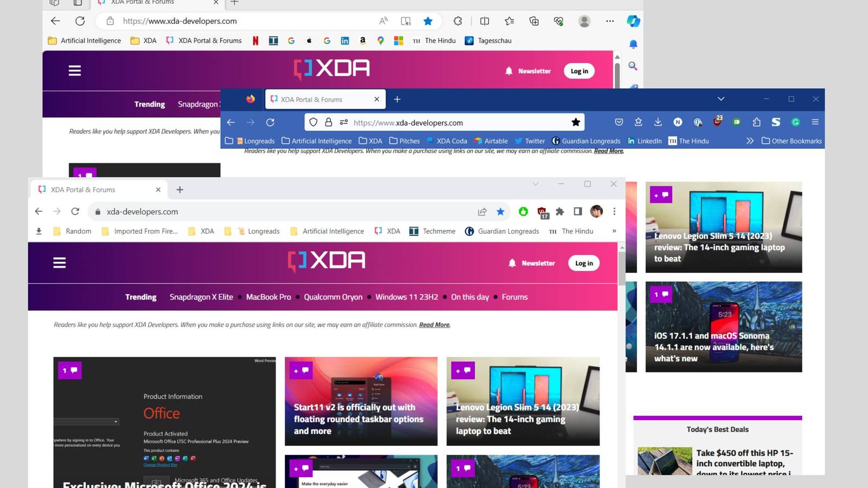Open Pocket icon in Firefox toolbar
This screenshot has height=488, width=868.
[619, 122]
